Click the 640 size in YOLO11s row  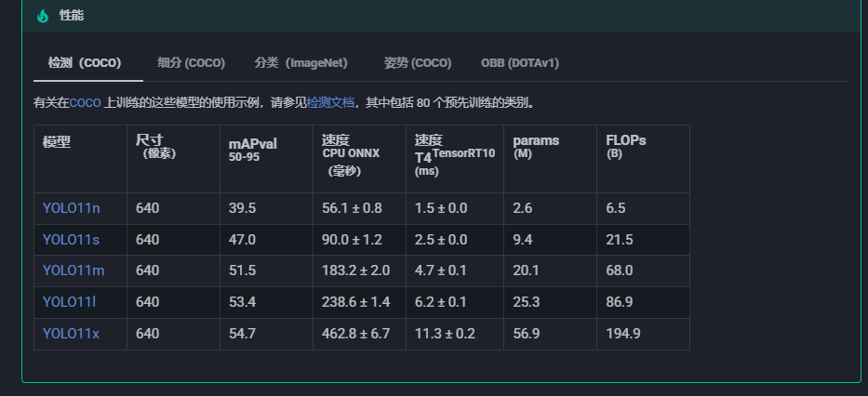(x=147, y=240)
